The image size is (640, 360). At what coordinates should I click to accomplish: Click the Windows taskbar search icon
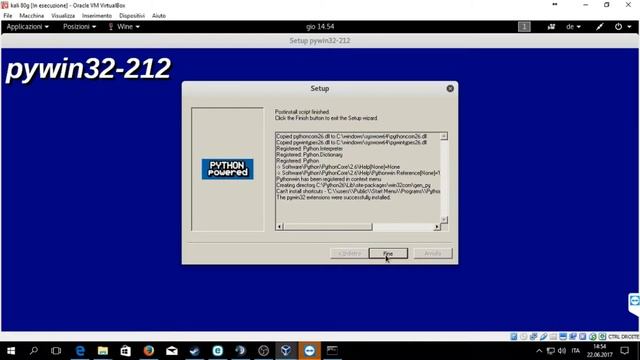(34, 351)
